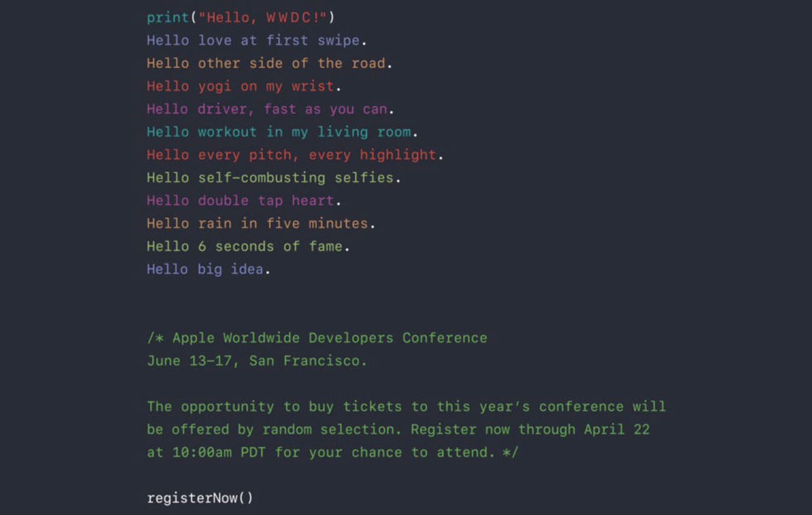Click the 'Hello big idea.' line
812x515 pixels.
click(x=209, y=269)
